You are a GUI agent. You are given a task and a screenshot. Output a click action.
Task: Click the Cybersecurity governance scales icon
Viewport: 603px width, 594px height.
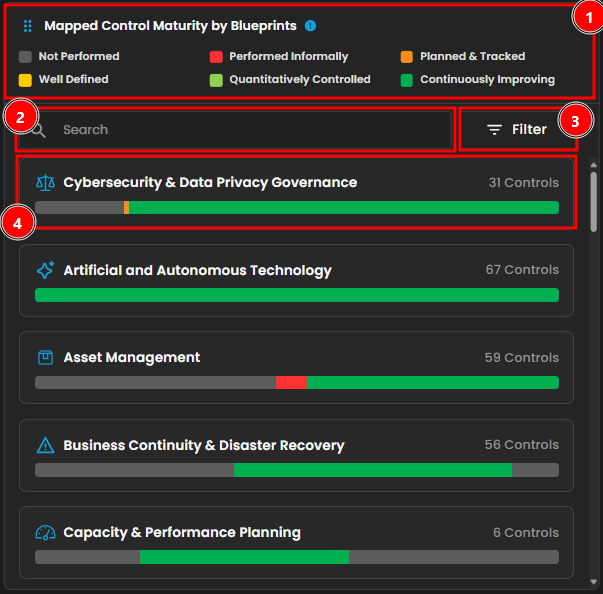45,183
